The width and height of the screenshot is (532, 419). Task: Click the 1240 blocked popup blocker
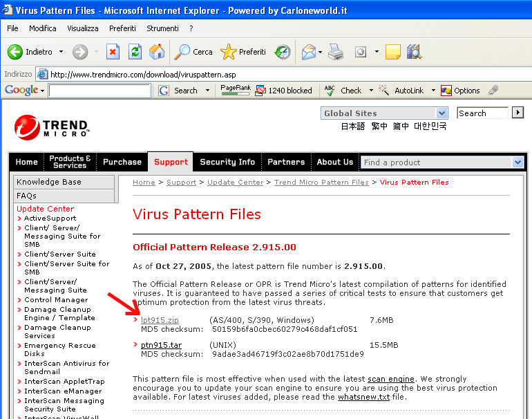284,91
